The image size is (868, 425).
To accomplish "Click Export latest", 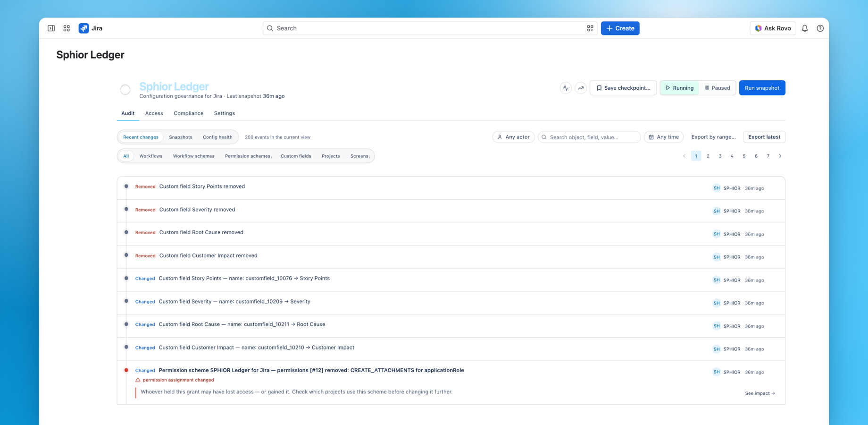I will tap(764, 137).
